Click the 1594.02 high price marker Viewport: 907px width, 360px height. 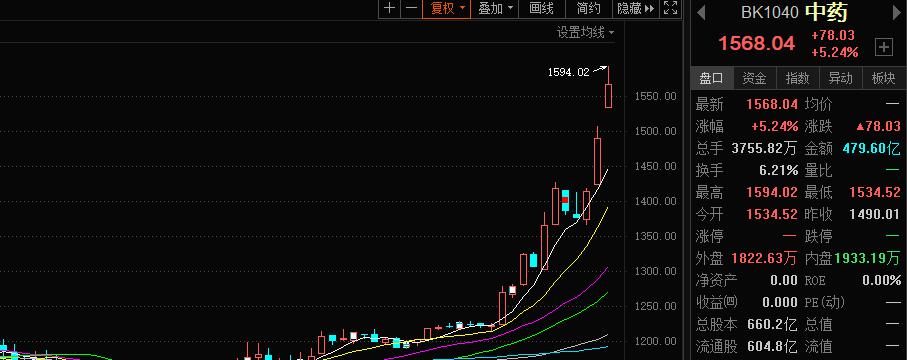[568, 72]
